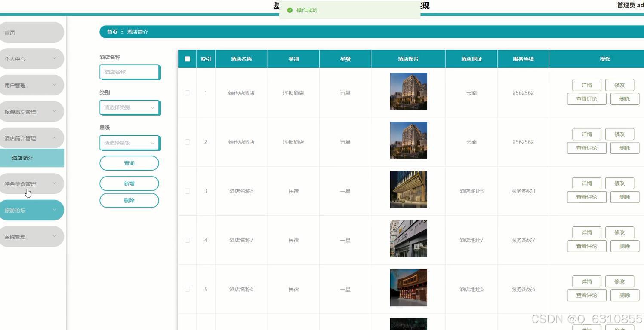Open 详情 for 酒店名称6 row
The image size is (644, 330).
(587, 281)
